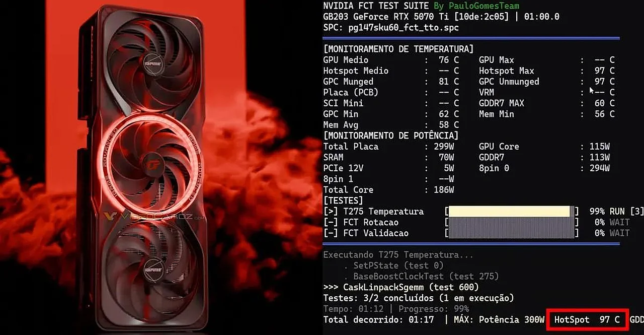Click the '294W' 8pin 0 value
Viewport: 644px width, 335px height.
tap(600, 168)
